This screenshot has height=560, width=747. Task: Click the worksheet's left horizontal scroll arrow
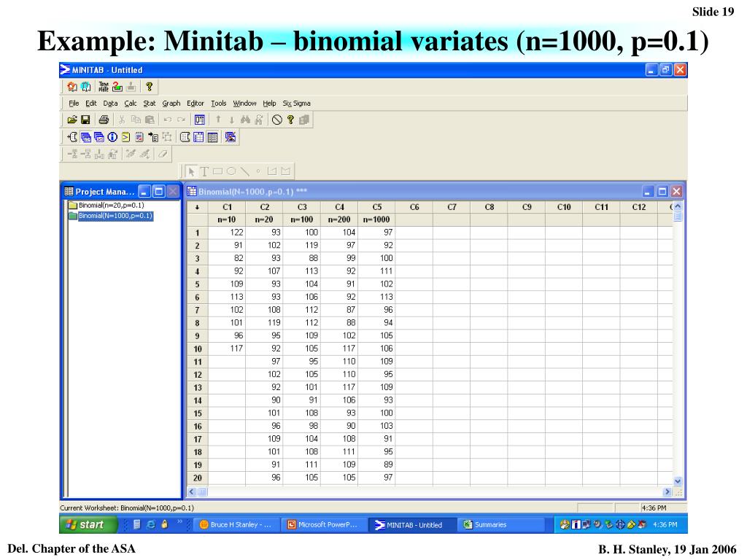pyautogui.click(x=192, y=492)
